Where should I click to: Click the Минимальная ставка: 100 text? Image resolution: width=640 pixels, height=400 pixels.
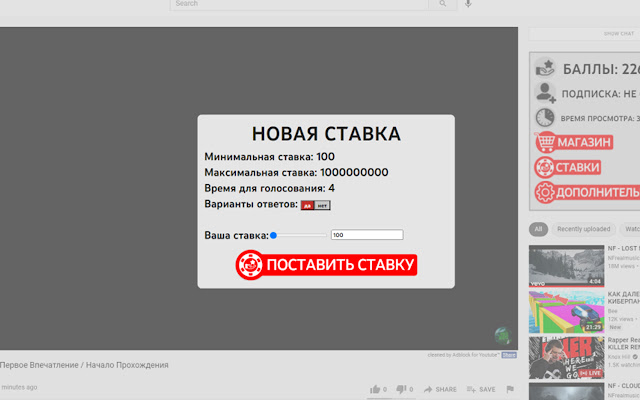tap(269, 157)
